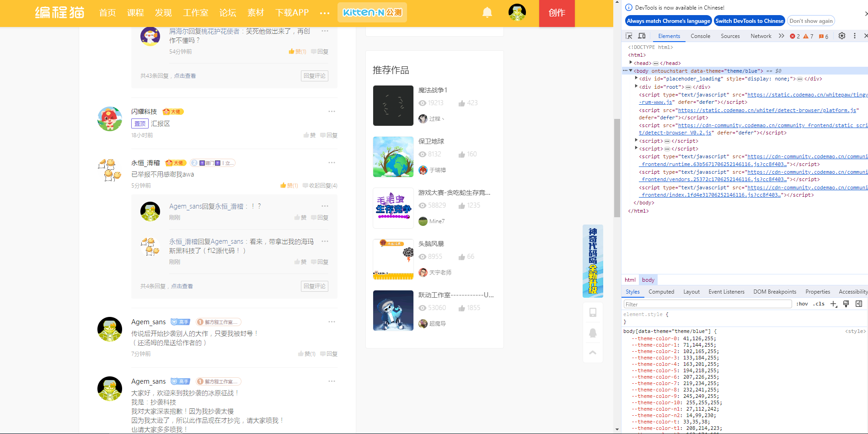
Task: Like 永恒_滑稽's reply about 海玛斯黑科技
Action: coord(300,262)
